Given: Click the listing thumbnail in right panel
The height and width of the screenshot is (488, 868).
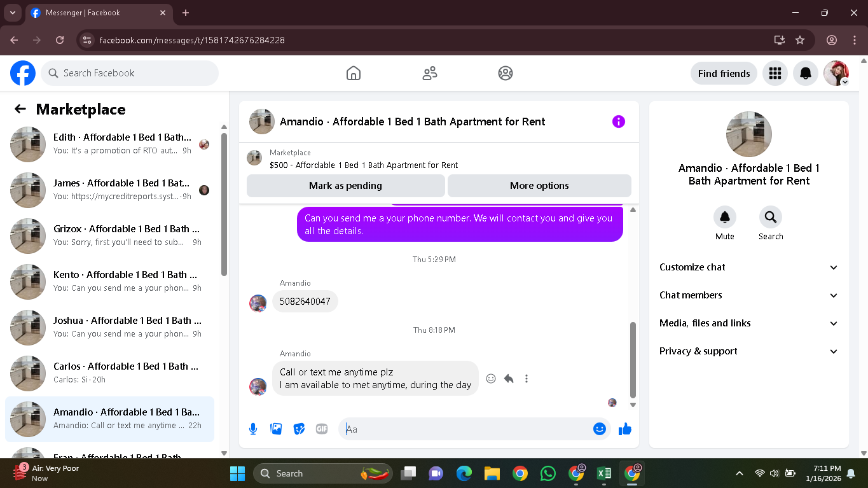Looking at the screenshot, I should tap(749, 134).
